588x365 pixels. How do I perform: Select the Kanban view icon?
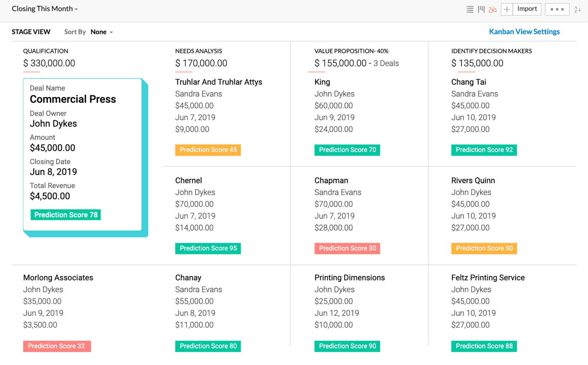coord(481,10)
